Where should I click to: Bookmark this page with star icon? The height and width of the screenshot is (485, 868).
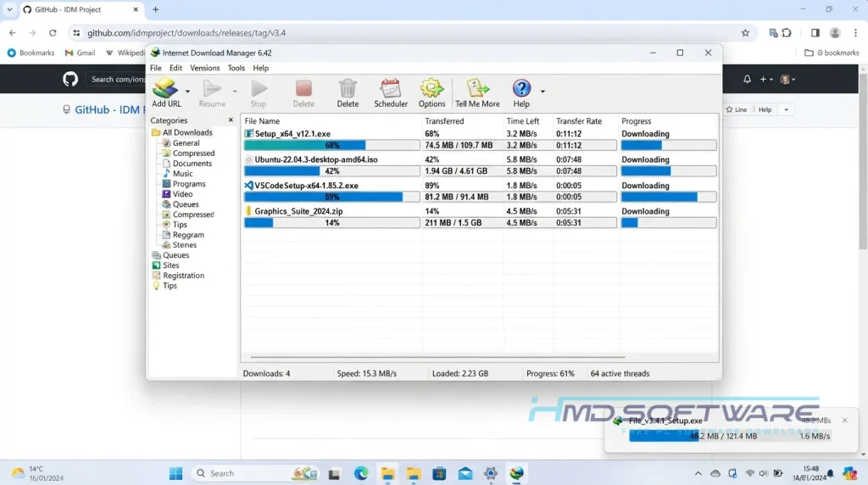click(745, 33)
